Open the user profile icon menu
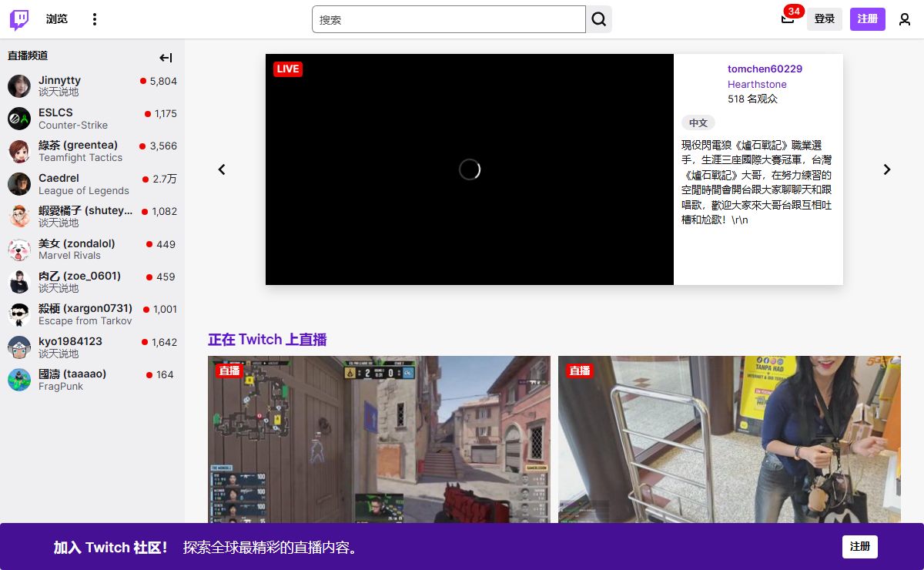The height and width of the screenshot is (570, 924). click(x=905, y=19)
